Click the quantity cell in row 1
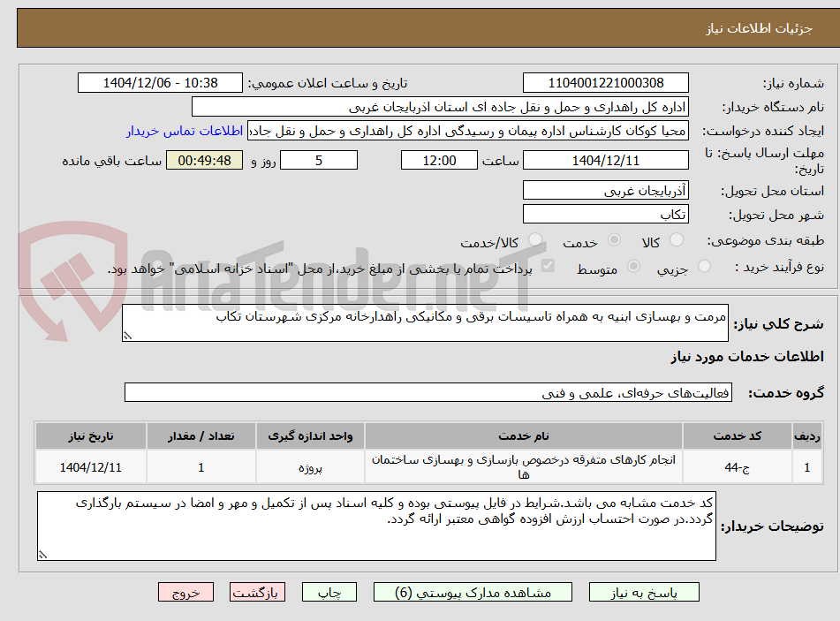Viewport: 840px width, 621px height. coord(201,467)
